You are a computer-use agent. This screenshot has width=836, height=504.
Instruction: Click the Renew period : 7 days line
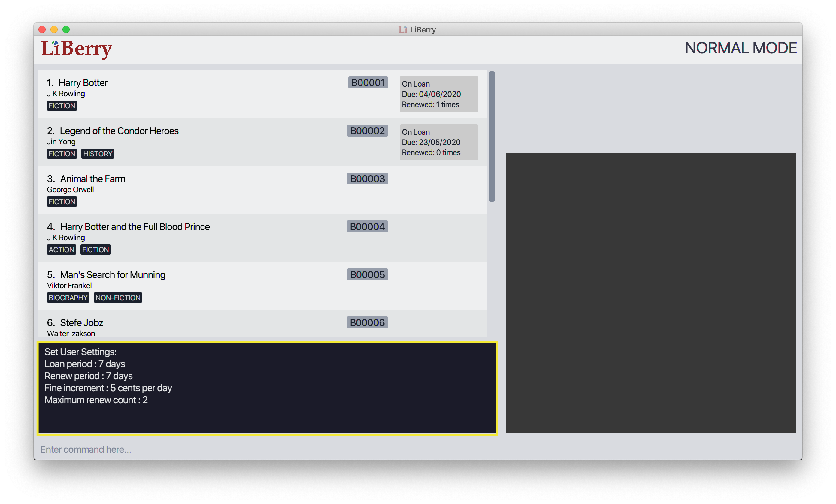click(x=89, y=376)
